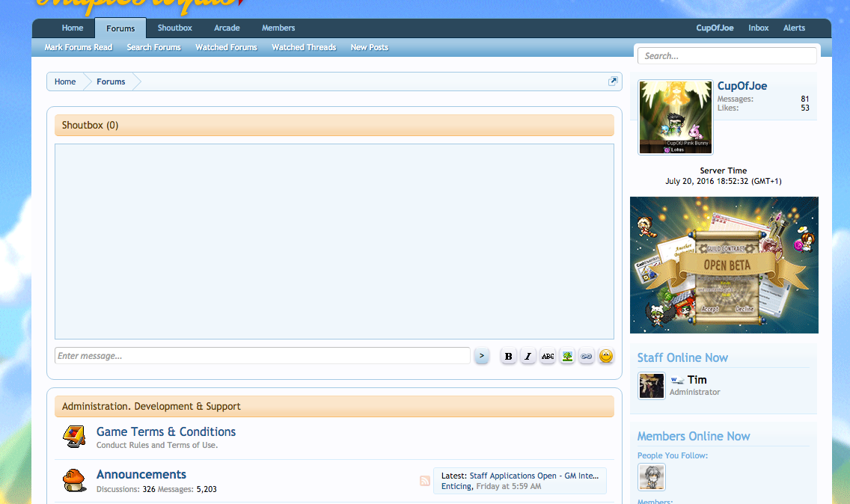Click the Announcements RSS feed icon
This screenshot has width=850, height=504.
pyautogui.click(x=425, y=481)
